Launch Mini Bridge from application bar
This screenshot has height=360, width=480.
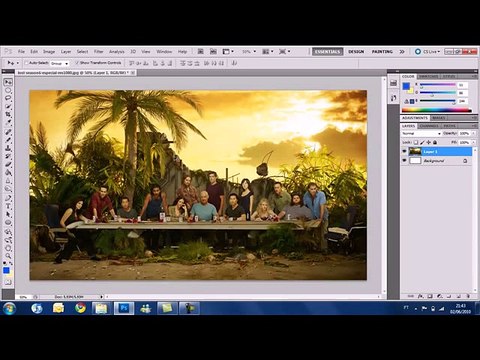[x=213, y=52]
